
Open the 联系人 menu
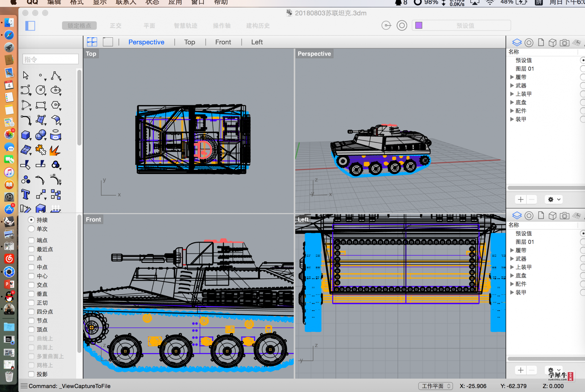pyautogui.click(x=126, y=2)
